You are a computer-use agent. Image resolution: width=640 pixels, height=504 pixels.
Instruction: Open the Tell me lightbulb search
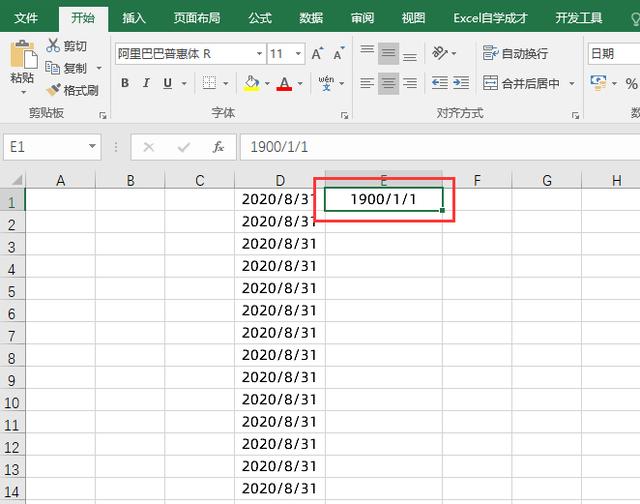coord(635,18)
